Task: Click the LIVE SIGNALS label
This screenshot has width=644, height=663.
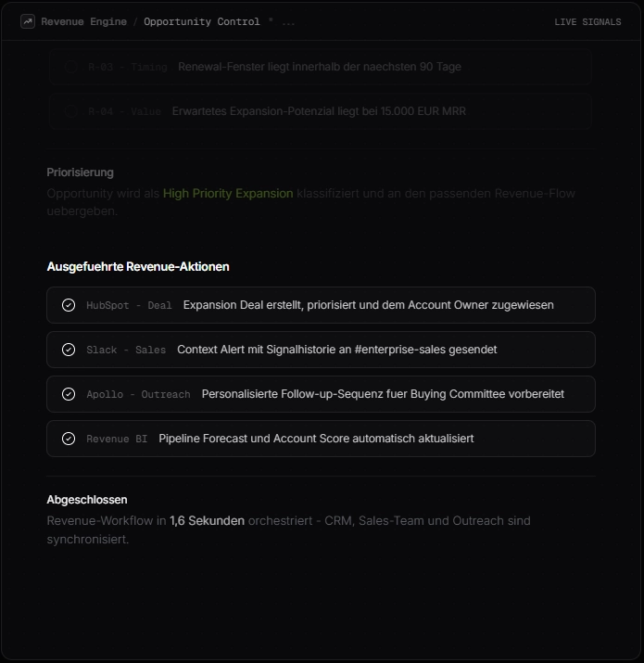Action: (587, 22)
